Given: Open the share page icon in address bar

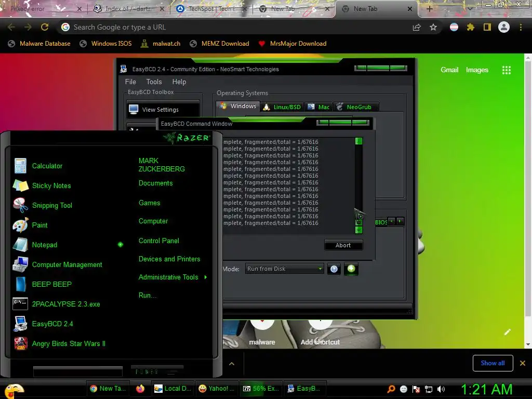Looking at the screenshot, I should pyautogui.click(x=417, y=27).
